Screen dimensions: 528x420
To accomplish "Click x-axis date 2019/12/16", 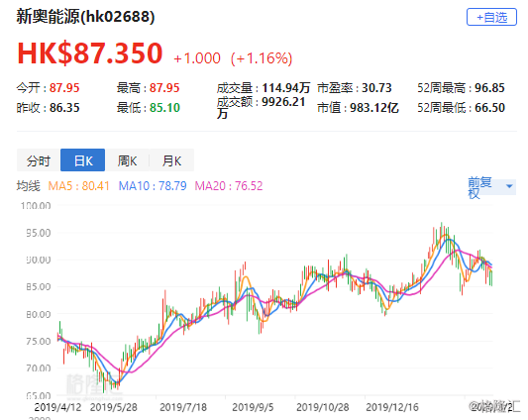I will tap(392, 407).
